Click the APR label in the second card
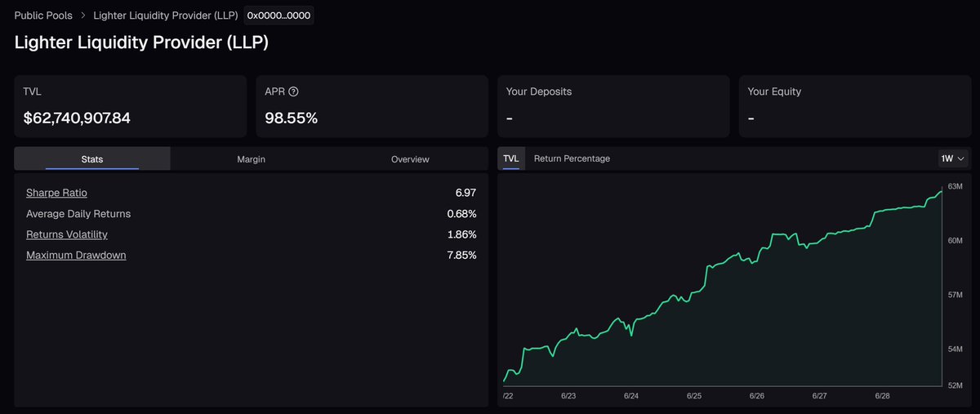Image resolution: width=980 pixels, height=414 pixels. tap(274, 91)
